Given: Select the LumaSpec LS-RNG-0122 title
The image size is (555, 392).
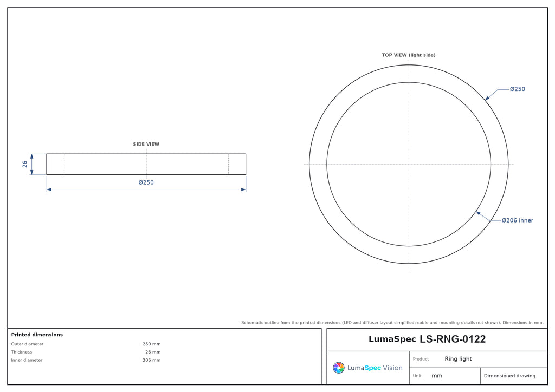Looking at the screenshot, I should (427, 339).
